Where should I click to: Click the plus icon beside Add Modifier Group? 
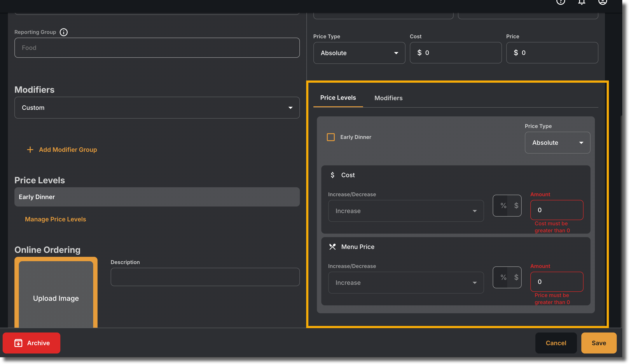[x=30, y=150]
